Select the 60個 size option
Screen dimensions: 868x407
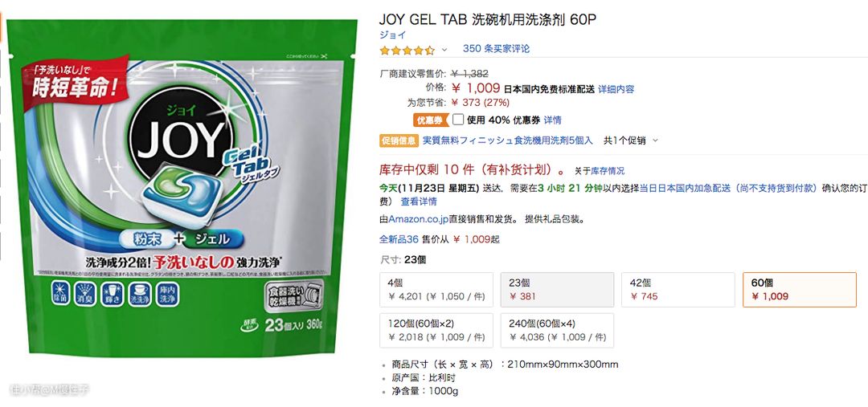800,290
